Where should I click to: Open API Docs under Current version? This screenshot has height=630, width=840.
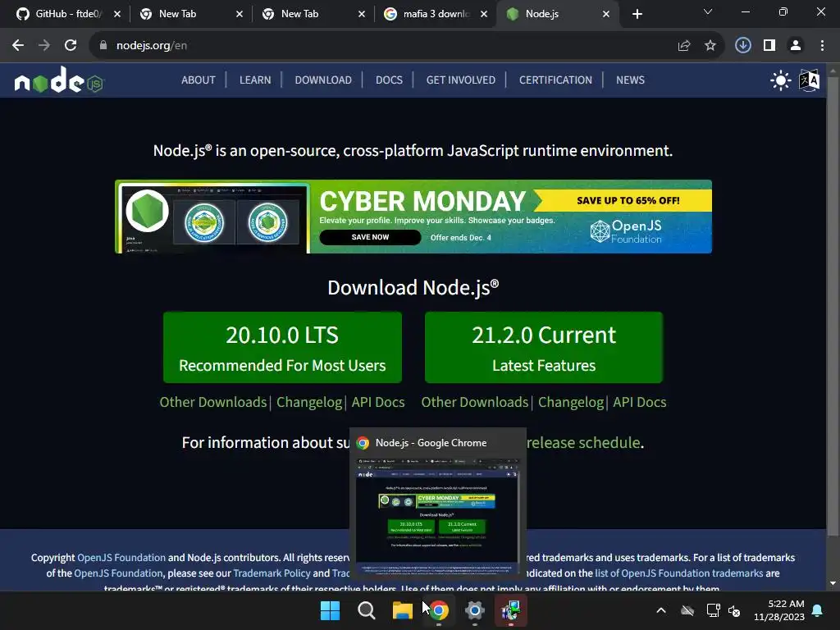tap(640, 402)
